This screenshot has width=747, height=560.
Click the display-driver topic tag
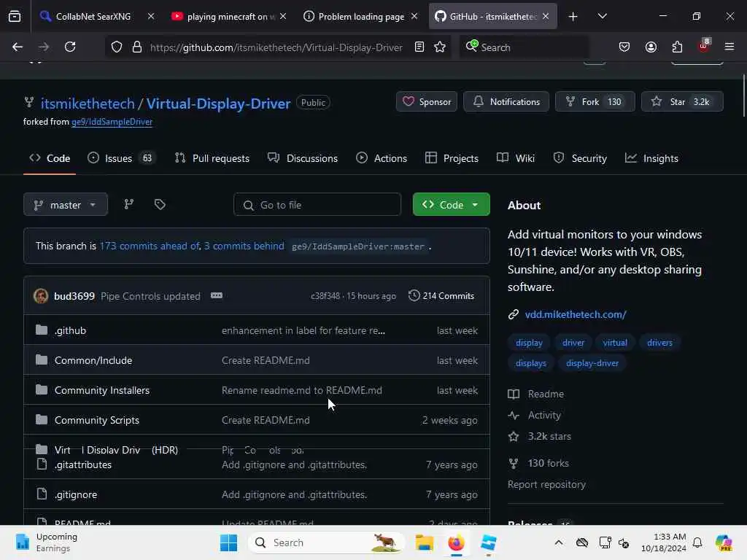click(x=592, y=363)
